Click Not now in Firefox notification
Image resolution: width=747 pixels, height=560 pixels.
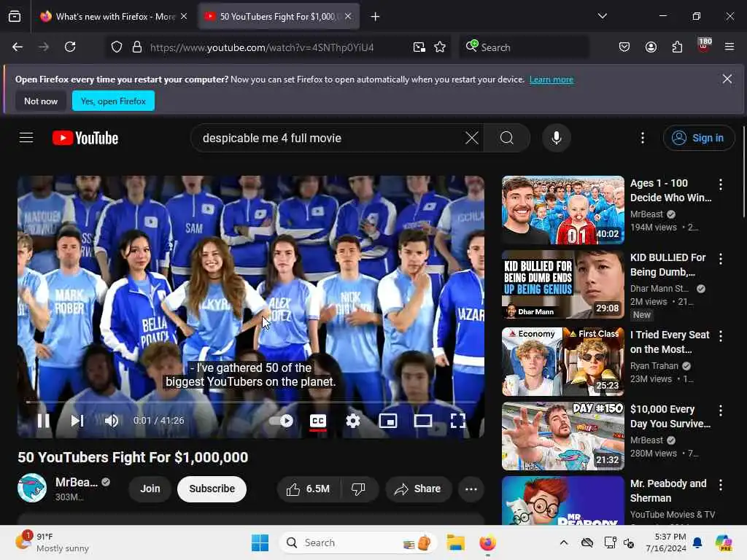pos(41,101)
